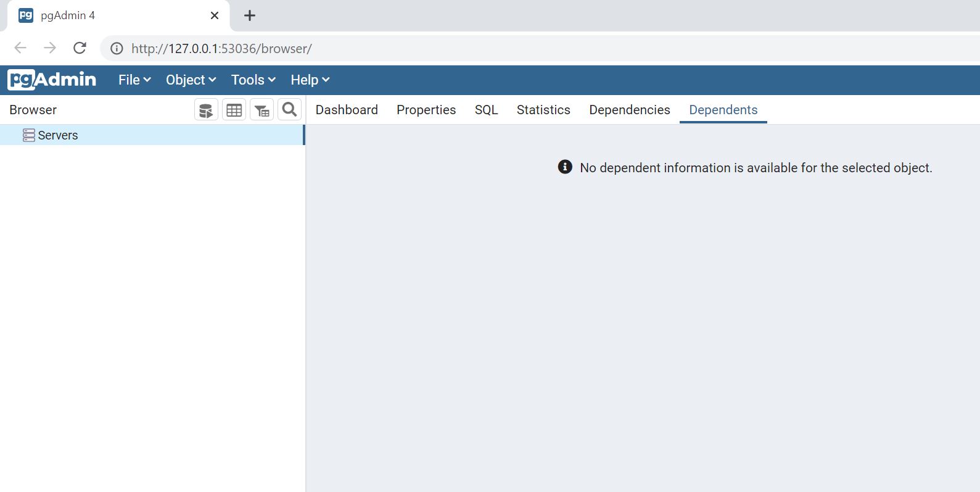Click the pgAdmin logo

[x=52, y=80]
